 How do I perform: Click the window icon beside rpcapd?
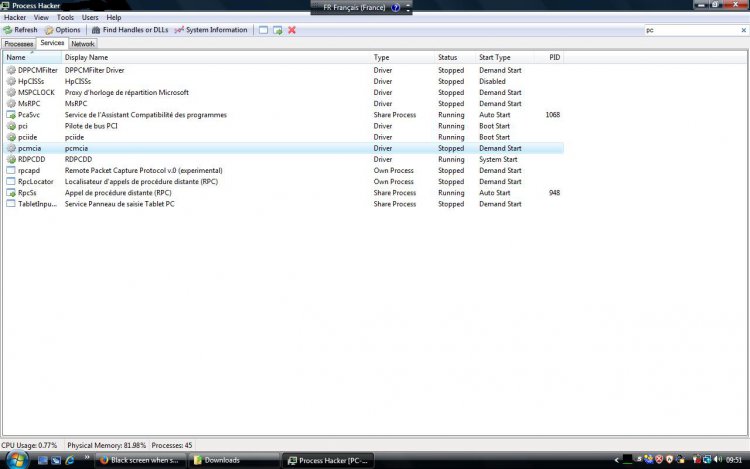pyautogui.click(x=11, y=170)
